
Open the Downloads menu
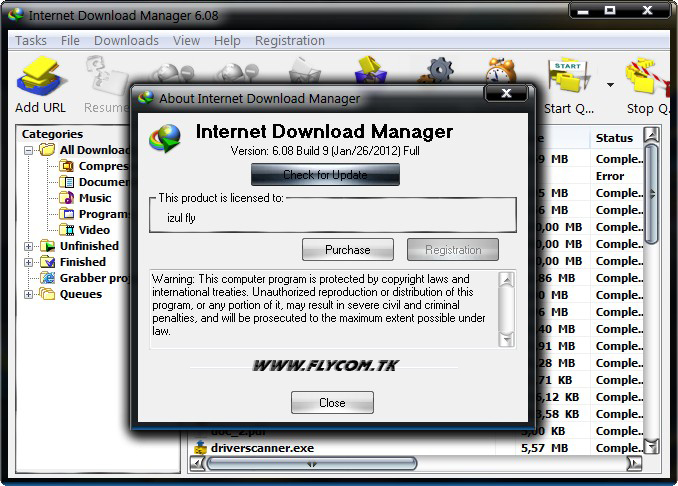(126, 41)
